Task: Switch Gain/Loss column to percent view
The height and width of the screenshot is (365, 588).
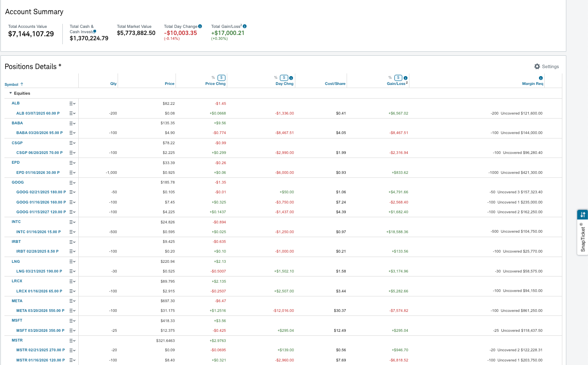Action: (390, 78)
